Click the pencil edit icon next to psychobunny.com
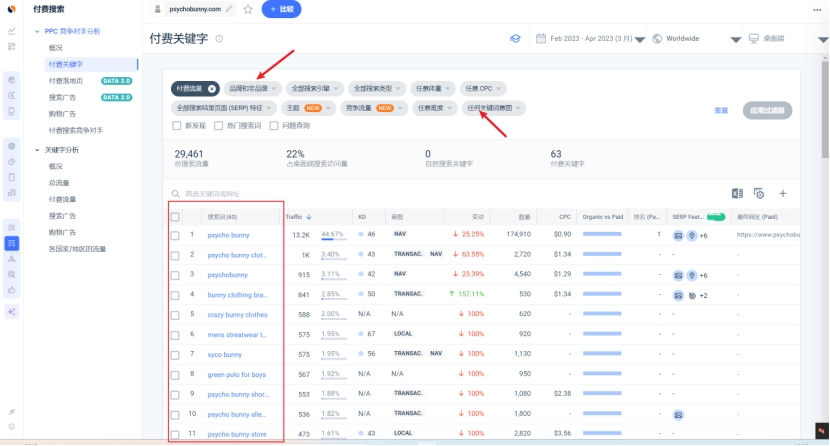 coord(230,10)
